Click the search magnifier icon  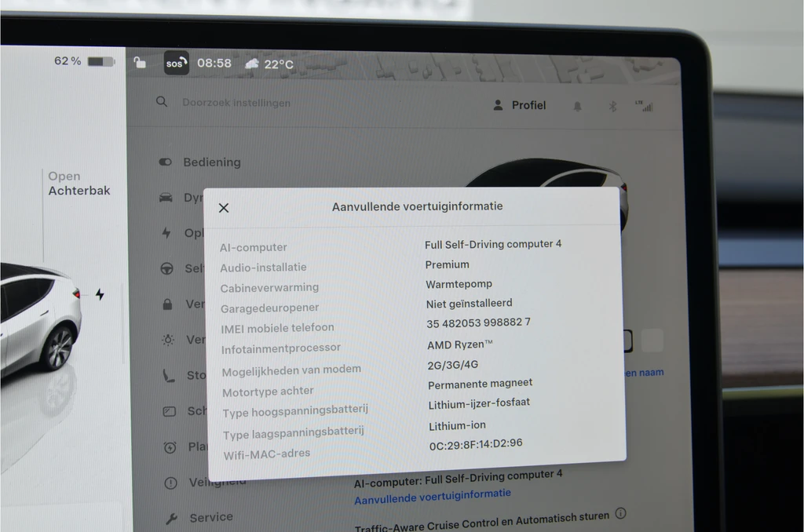point(162,101)
